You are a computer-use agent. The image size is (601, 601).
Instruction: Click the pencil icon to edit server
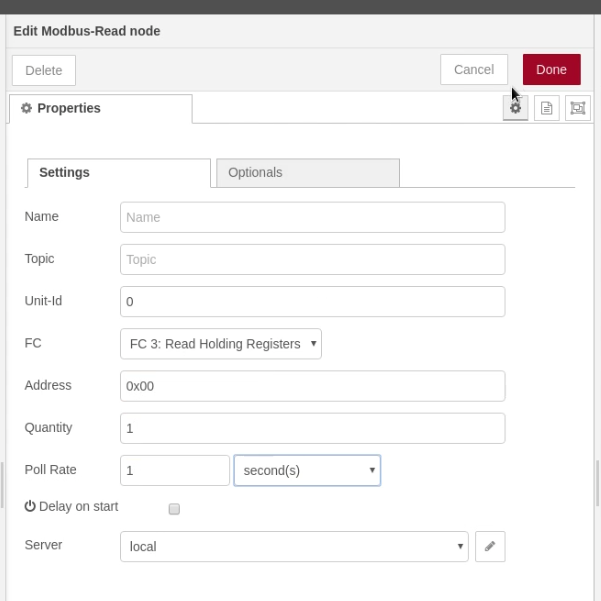tap(490, 546)
